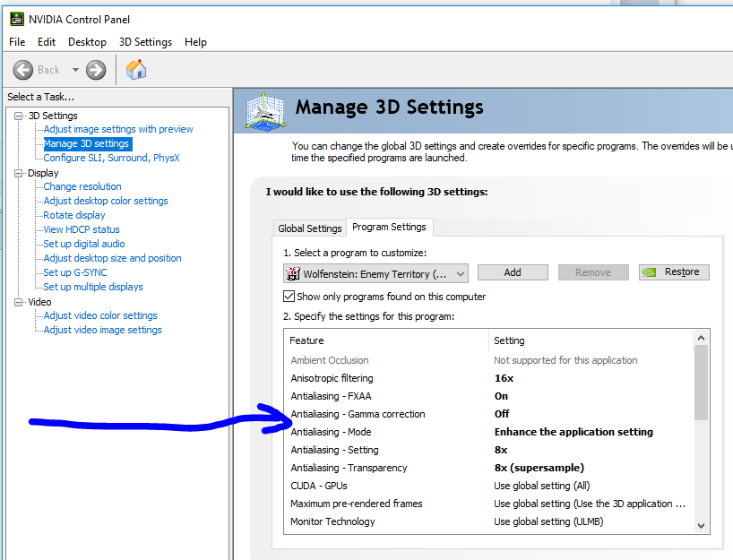The height and width of the screenshot is (560, 733).
Task: Open the 3D Settings menu
Action: click(x=145, y=42)
